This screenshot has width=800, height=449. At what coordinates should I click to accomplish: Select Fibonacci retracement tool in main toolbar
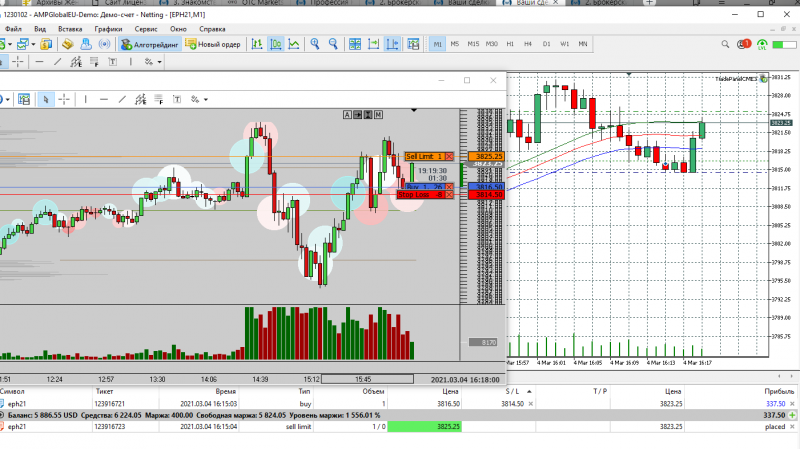point(94,62)
